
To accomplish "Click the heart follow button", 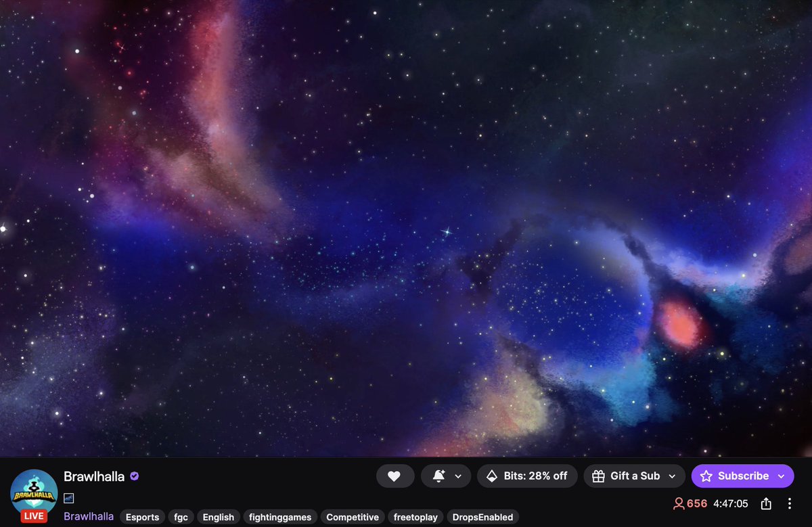I will pos(394,476).
